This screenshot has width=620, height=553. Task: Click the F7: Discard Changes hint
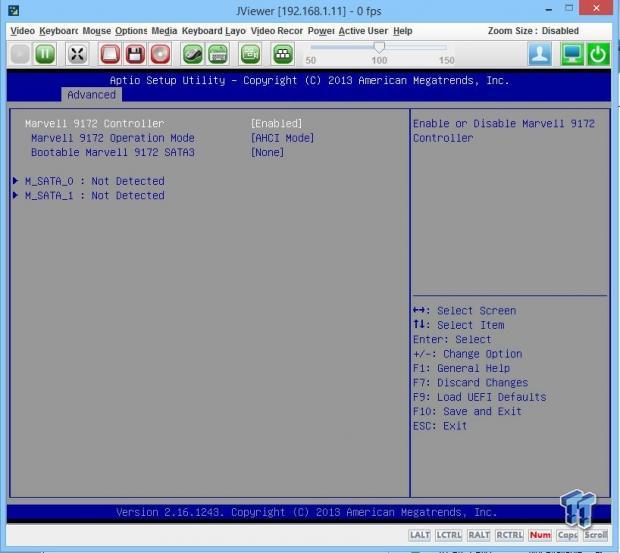(470, 383)
